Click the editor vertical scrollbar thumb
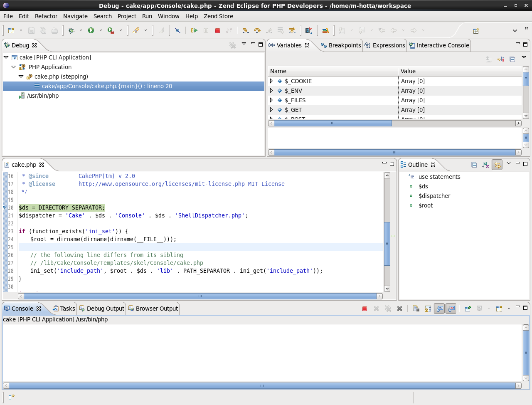The width and height of the screenshot is (532, 405). point(387,244)
